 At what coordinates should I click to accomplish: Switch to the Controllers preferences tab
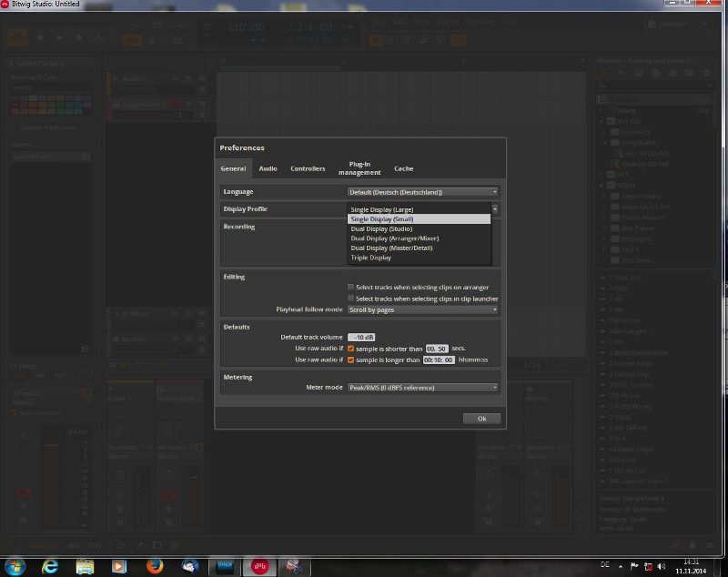coord(308,168)
